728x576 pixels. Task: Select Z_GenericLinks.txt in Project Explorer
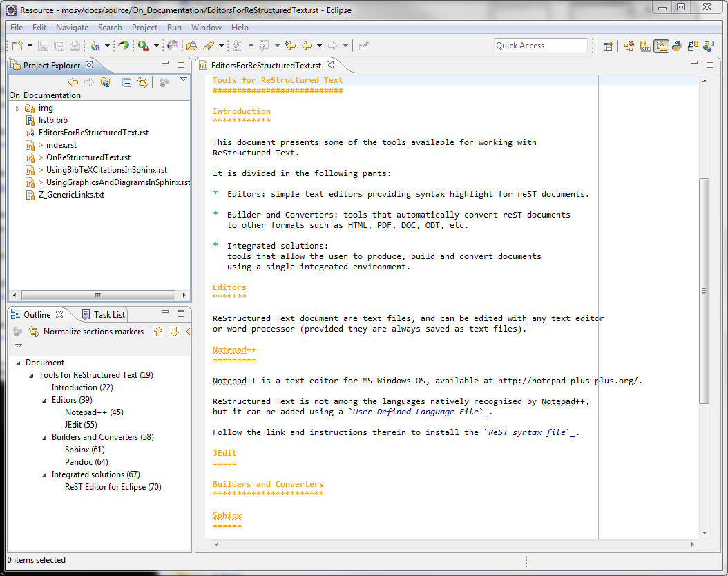click(72, 195)
